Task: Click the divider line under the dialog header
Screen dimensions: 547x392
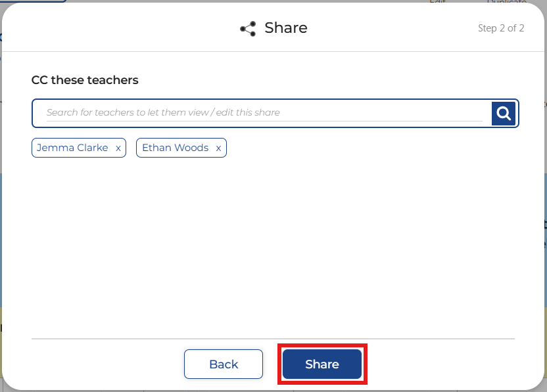Action: [273, 51]
